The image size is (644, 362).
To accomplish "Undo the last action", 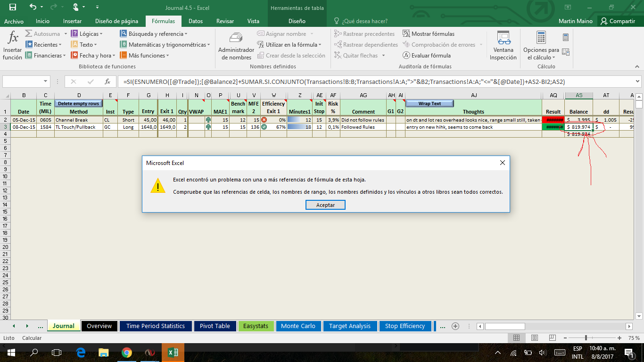I will click(33, 7).
